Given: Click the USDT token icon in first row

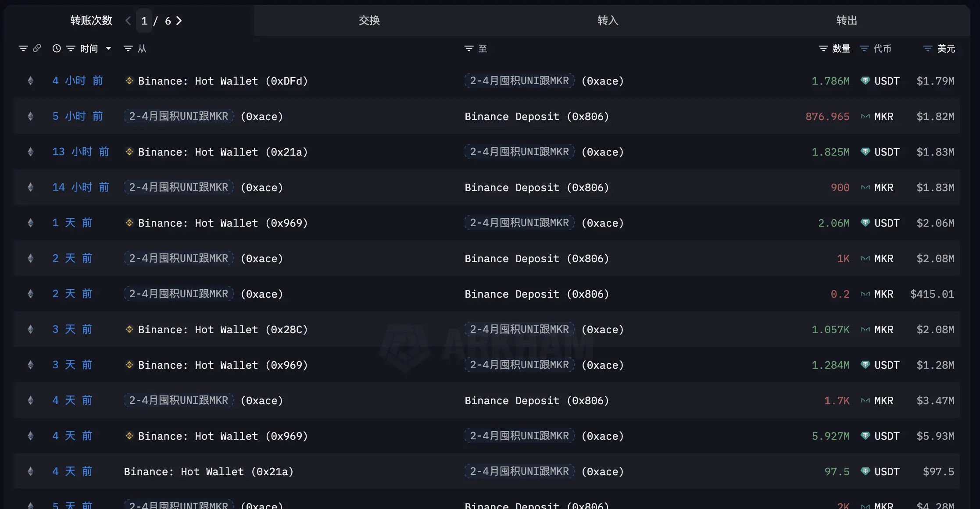Looking at the screenshot, I should [865, 81].
